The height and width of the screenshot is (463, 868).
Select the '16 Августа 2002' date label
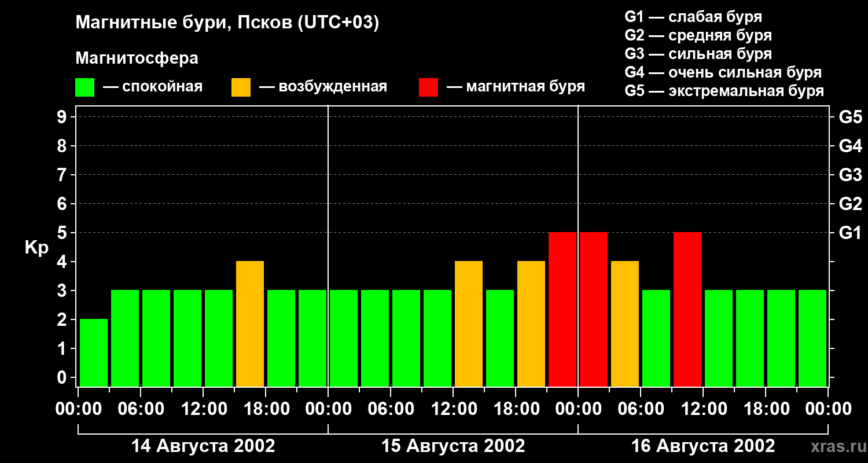pyautogui.click(x=703, y=446)
